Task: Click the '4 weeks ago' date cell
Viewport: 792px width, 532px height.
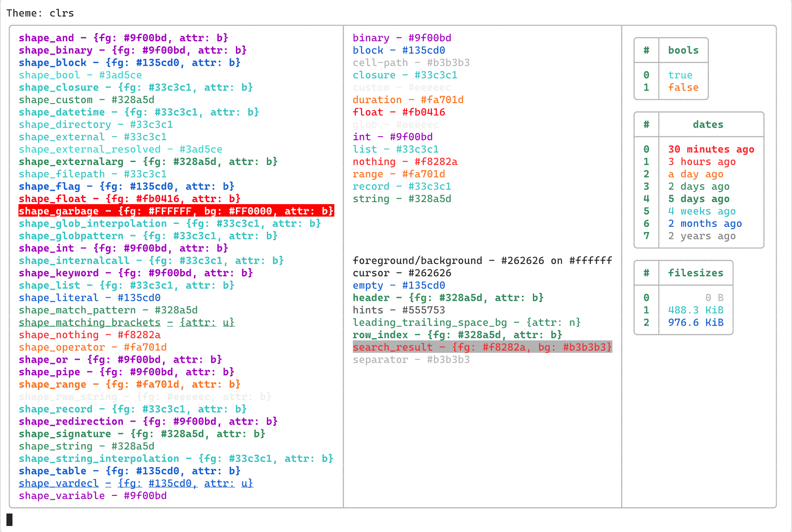Action: [x=702, y=211]
